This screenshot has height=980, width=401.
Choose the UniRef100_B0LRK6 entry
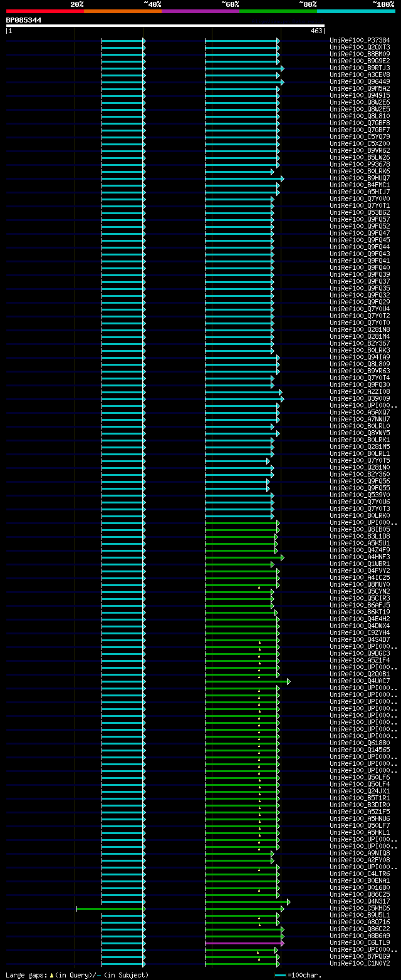point(360,172)
